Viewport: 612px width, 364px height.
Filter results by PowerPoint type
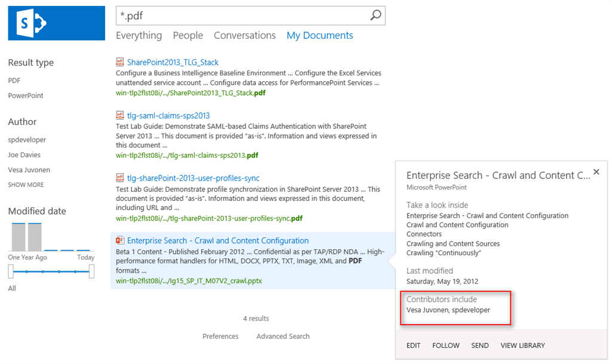click(26, 96)
